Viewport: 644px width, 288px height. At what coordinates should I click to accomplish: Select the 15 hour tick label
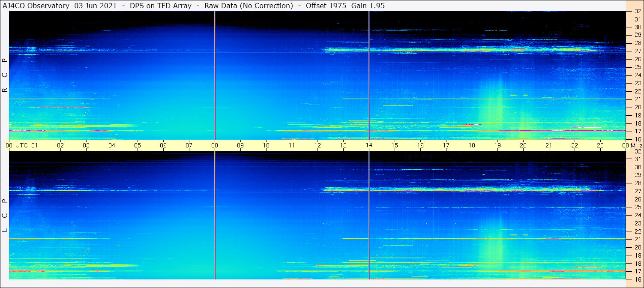pyautogui.click(x=395, y=145)
